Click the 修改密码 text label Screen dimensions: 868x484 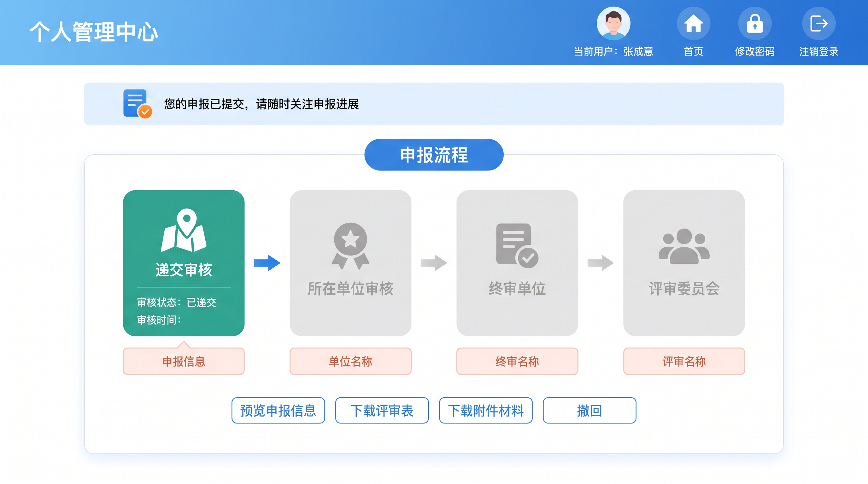pos(755,51)
